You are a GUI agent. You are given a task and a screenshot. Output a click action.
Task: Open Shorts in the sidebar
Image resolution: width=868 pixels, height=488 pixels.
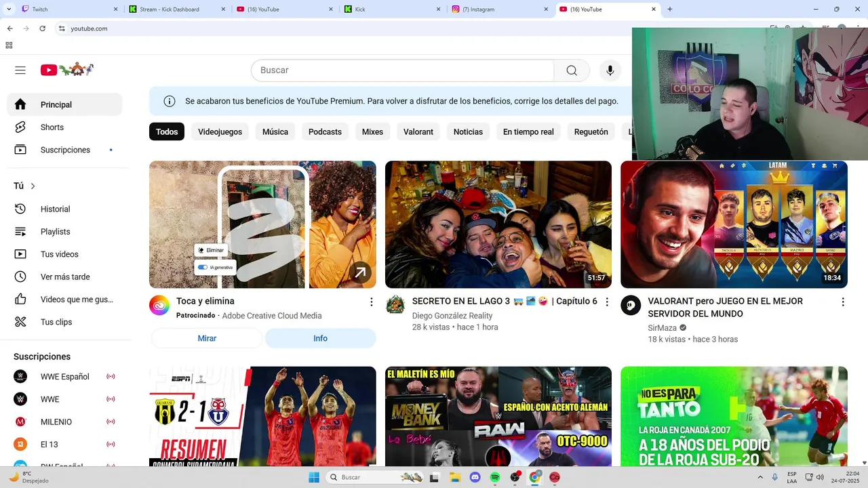pos(64,127)
